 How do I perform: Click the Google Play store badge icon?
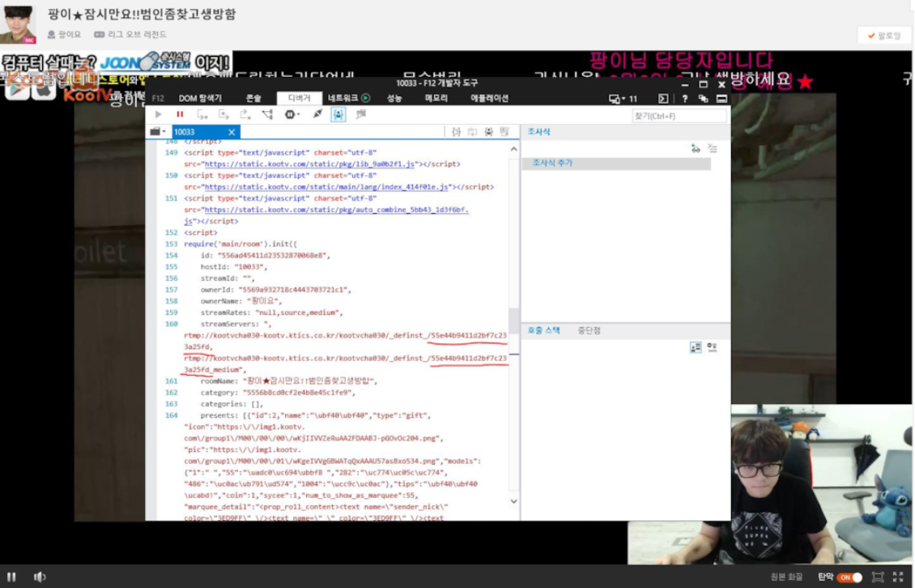tap(17, 89)
